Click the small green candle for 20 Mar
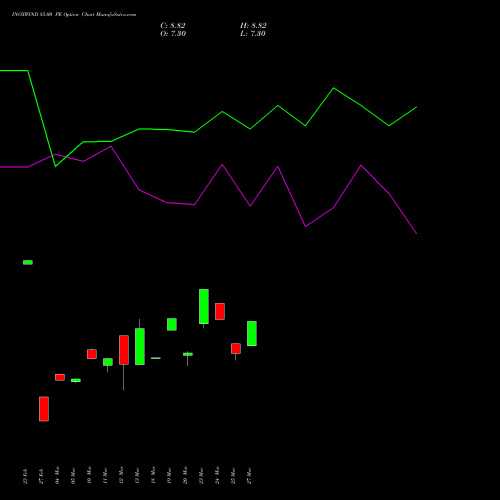 (x=188, y=354)
